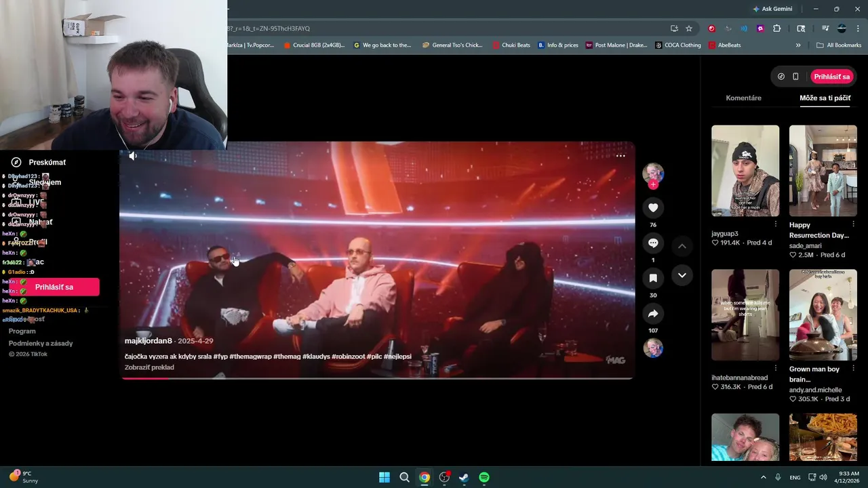868x488 pixels.
Task: Show hidden system tray icons chevron
Action: [x=763, y=477]
